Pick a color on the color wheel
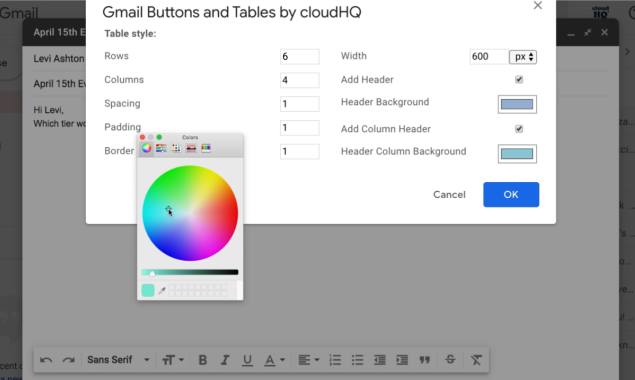 [190, 213]
